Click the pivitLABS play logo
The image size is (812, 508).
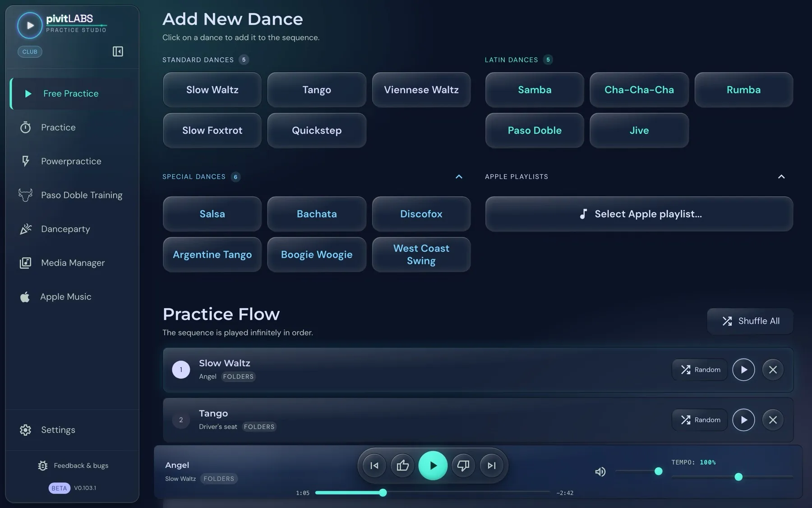[30, 25]
